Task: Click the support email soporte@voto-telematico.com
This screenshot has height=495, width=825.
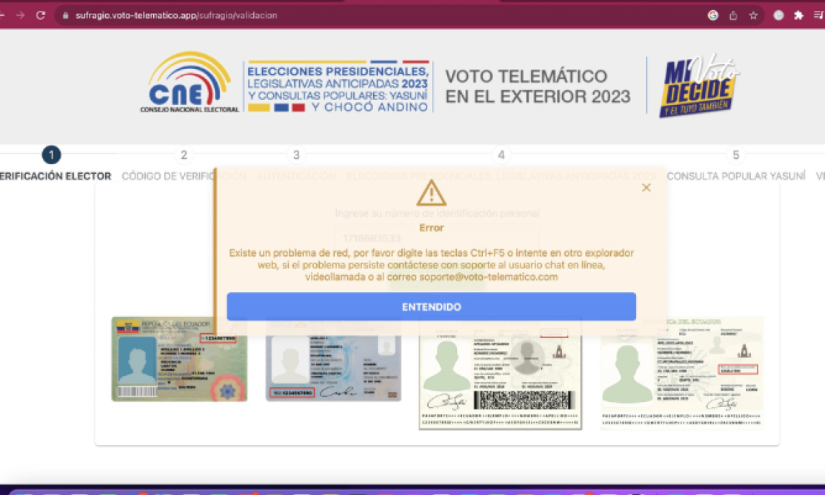Action: coord(488,277)
